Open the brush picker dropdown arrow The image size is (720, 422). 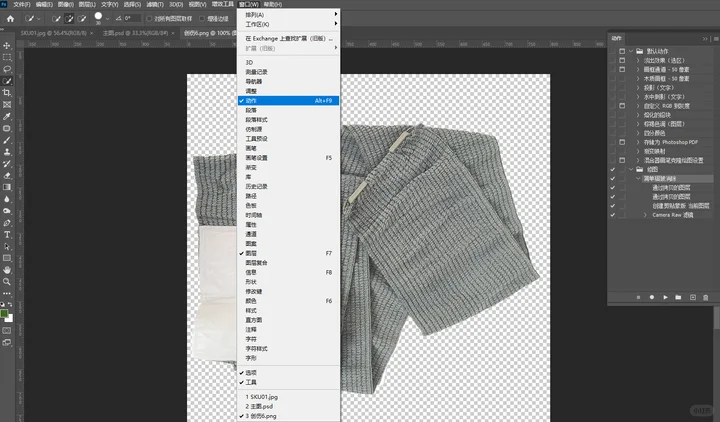point(107,19)
